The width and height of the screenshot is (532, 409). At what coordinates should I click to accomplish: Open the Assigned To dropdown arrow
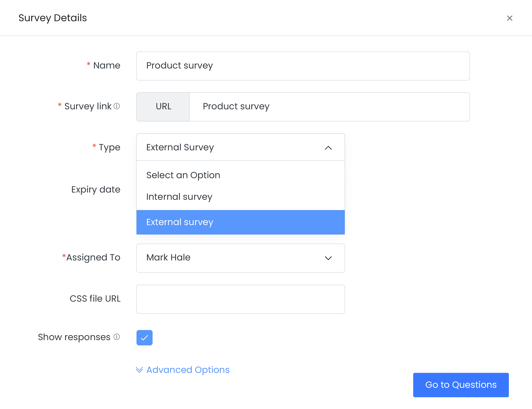point(328,258)
